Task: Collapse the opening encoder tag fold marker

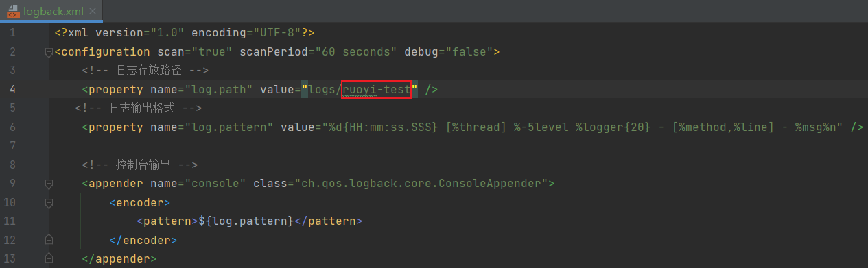Action: pyautogui.click(x=48, y=203)
